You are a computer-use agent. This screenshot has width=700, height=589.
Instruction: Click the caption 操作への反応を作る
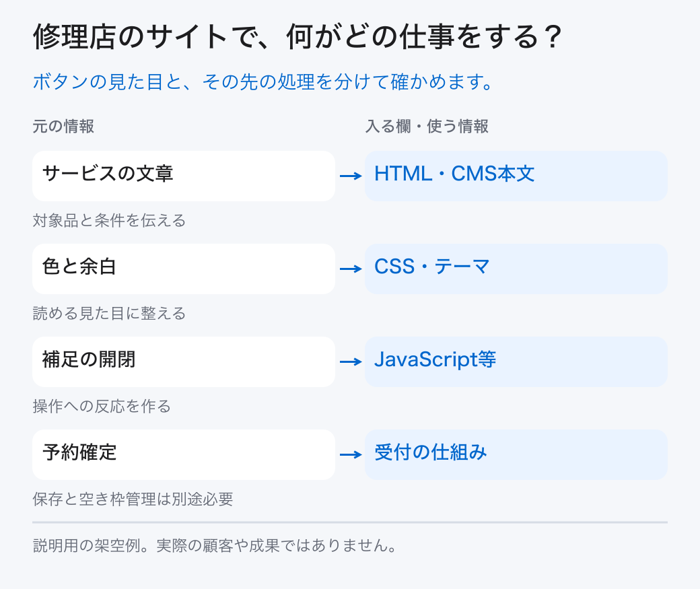coord(102,407)
